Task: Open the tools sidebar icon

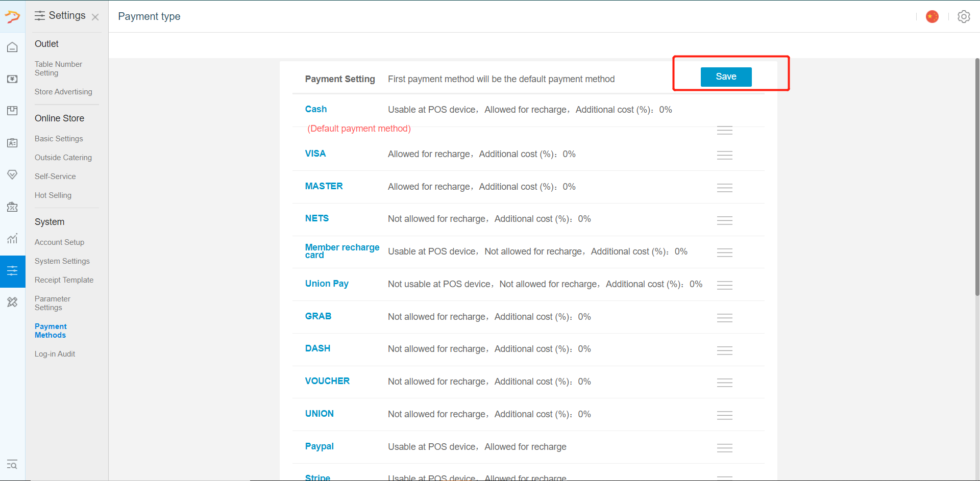Action: 12,302
